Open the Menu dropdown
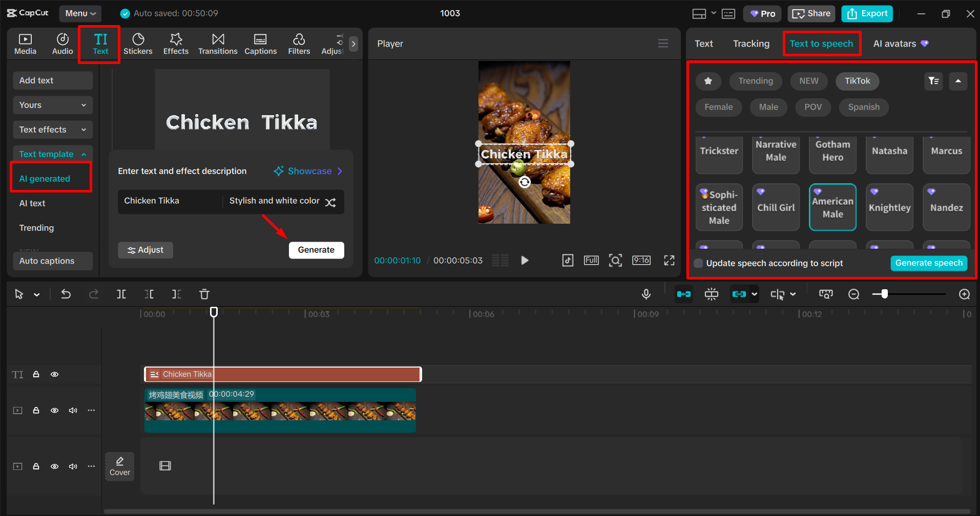The width and height of the screenshot is (980, 516). [x=80, y=13]
